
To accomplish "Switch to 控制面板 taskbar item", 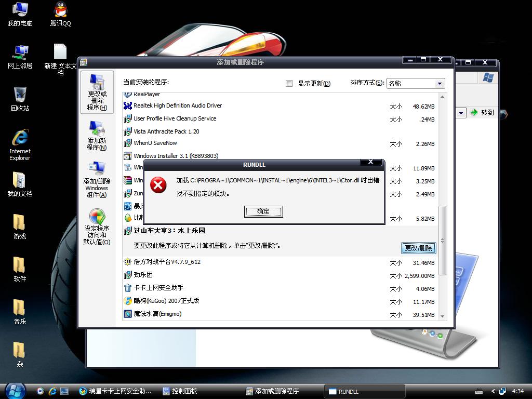I will tap(200, 391).
